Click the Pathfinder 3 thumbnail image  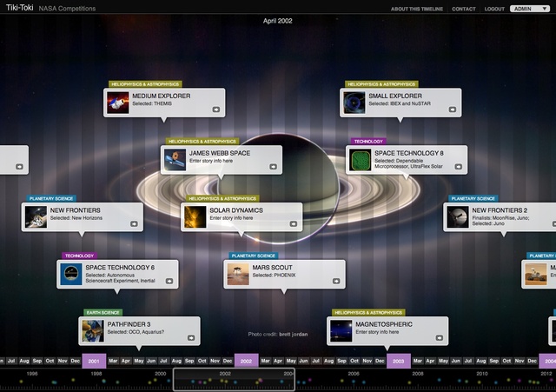point(93,331)
